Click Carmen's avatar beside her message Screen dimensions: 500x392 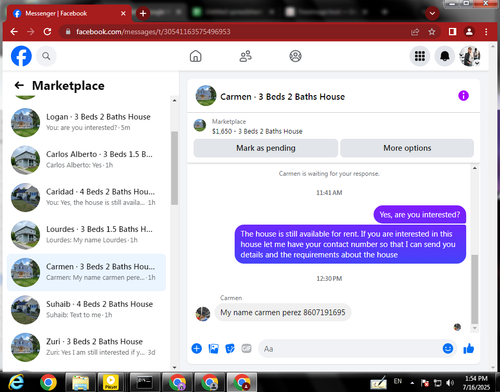(x=203, y=314)
